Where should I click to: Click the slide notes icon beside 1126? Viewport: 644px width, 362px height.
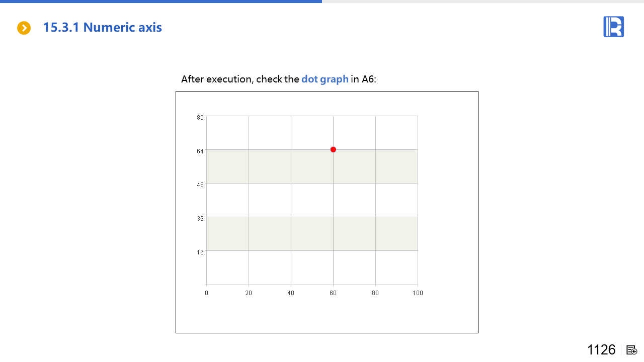pyautogui.click(x=632, y=350)
